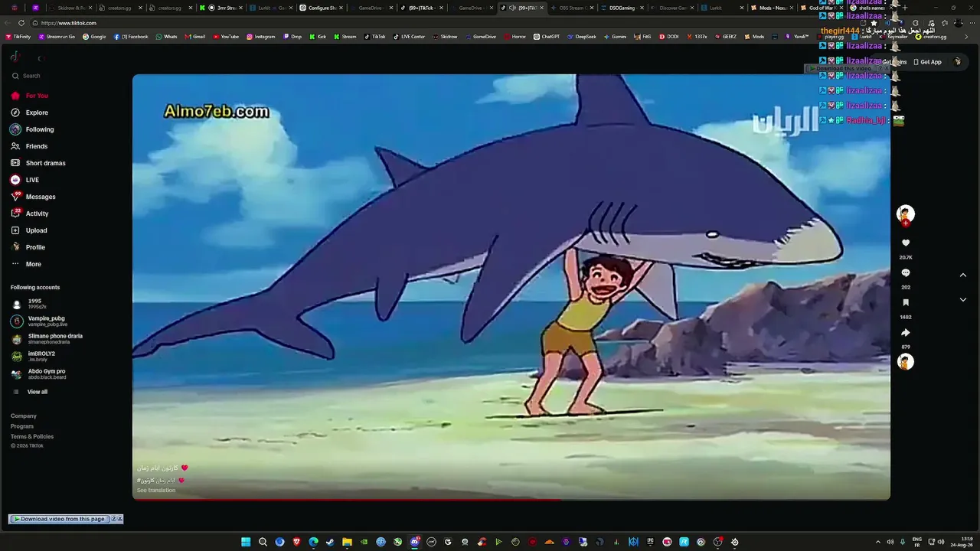Seek in the video progress bar
980x551 pixels.
(x=511, y=500)
